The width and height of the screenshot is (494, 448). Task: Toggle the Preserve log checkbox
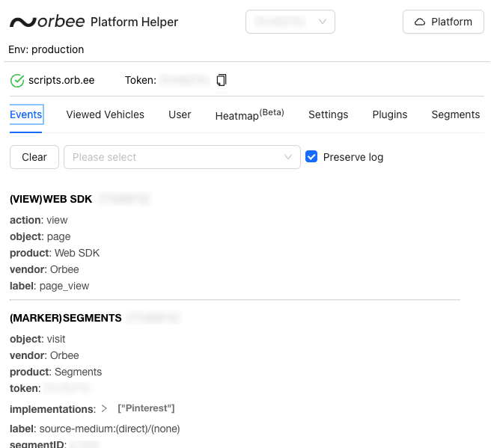[x=311, y=157]
